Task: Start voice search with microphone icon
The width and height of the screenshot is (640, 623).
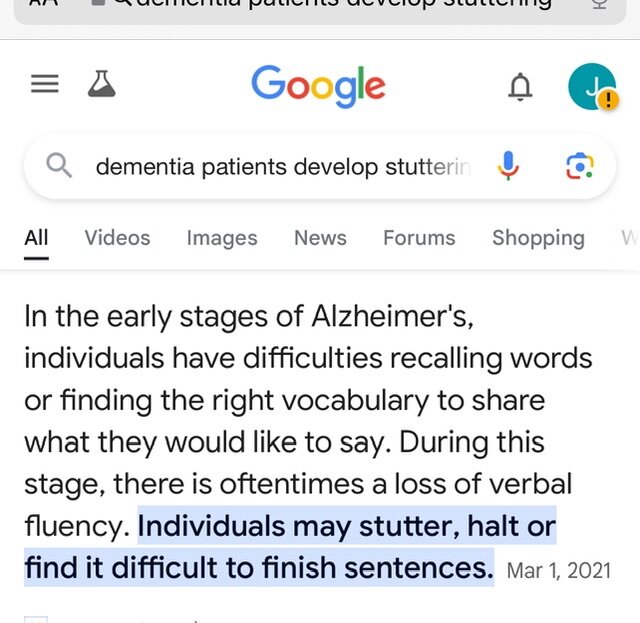Action: (508, 165)
